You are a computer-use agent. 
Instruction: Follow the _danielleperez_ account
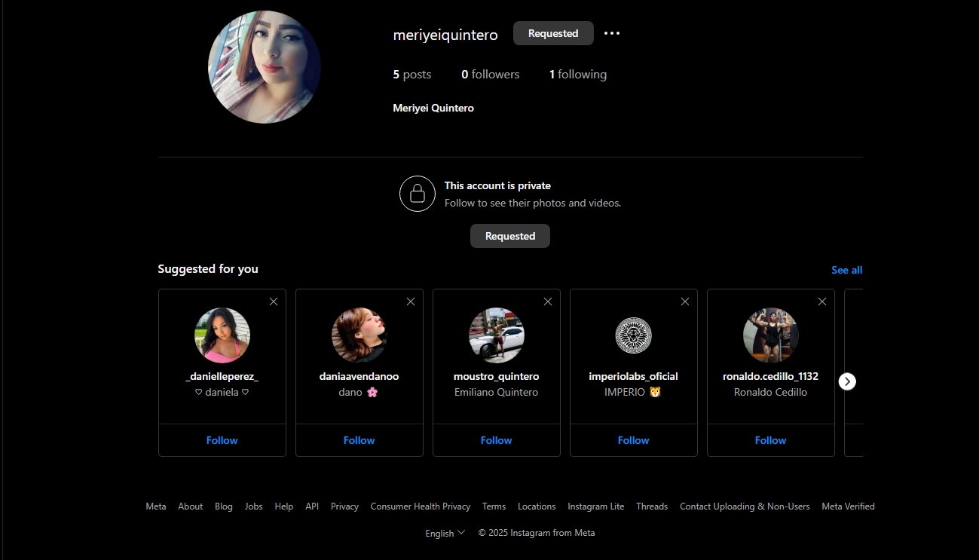click(x=222, y=440)
